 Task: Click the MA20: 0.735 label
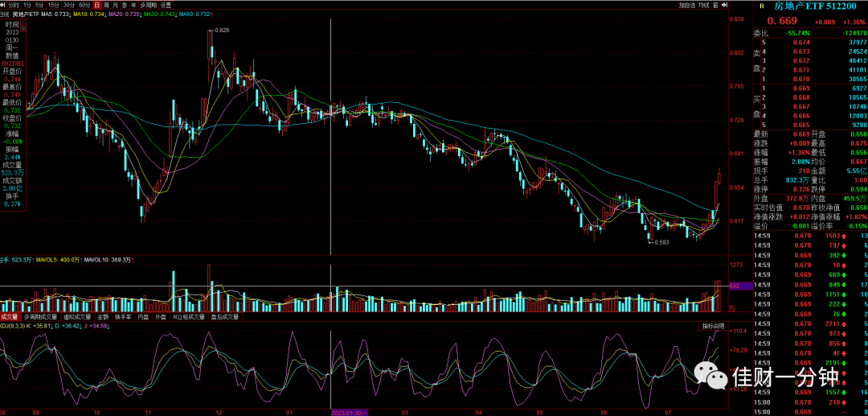click(125, 14)
